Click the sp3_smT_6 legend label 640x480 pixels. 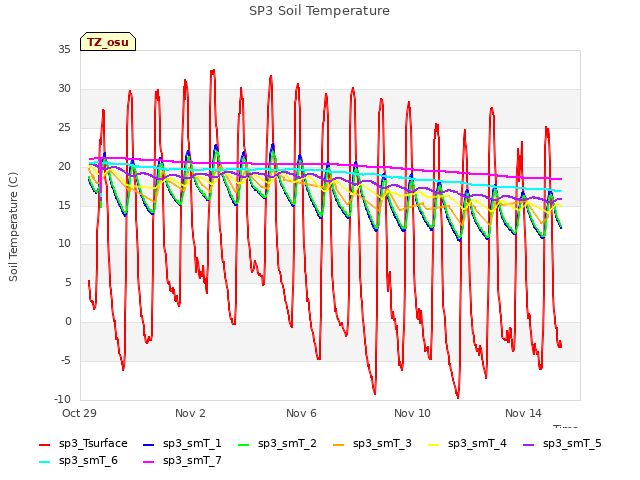tap(88, 460)
